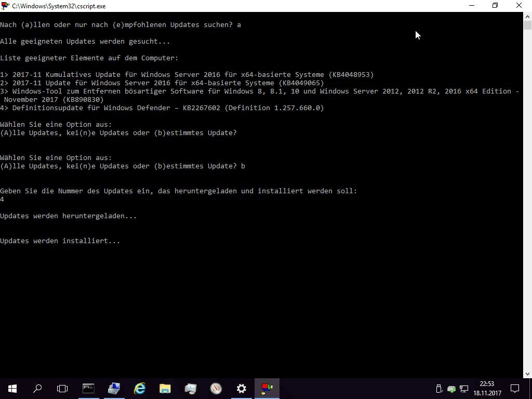Click the round compass-like taskbar icon
The width and height of the screenshot is (532, 399).
coord(216,388)
